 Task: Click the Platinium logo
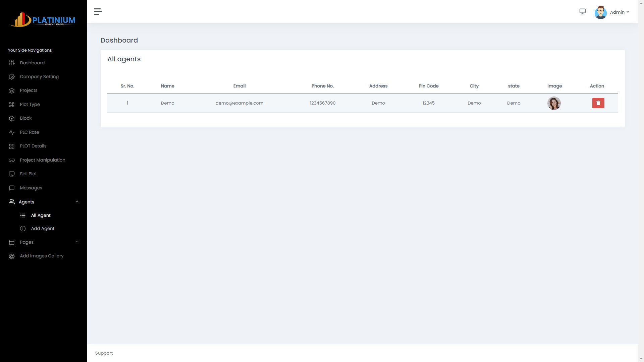(x=43, y=20)
